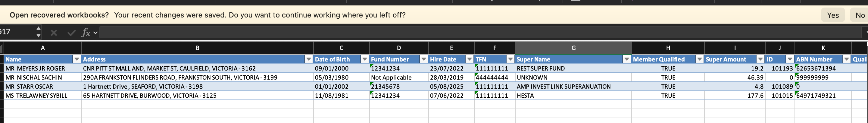Click No to dismiss recovered workbooks
Viewport: 868px width, 123px height.
coord(860,15)
